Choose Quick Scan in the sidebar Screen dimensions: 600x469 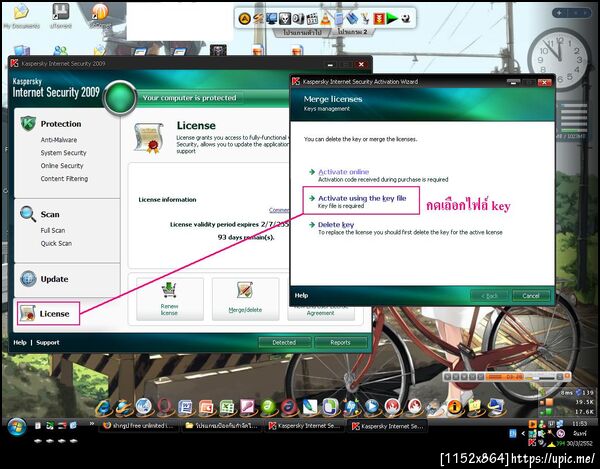coord(56,243)
